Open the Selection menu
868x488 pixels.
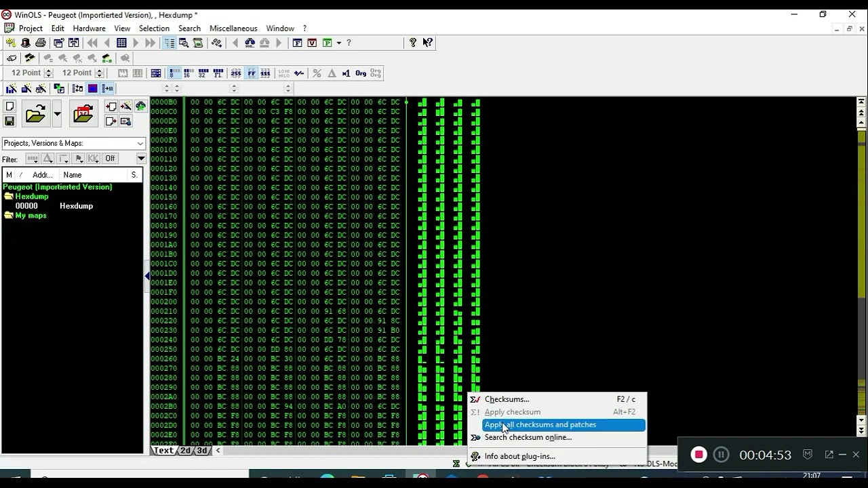pos(154,28)
